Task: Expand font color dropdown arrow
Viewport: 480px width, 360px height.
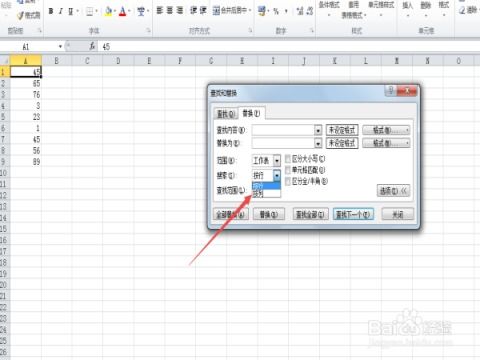Action: coord(129,12)
